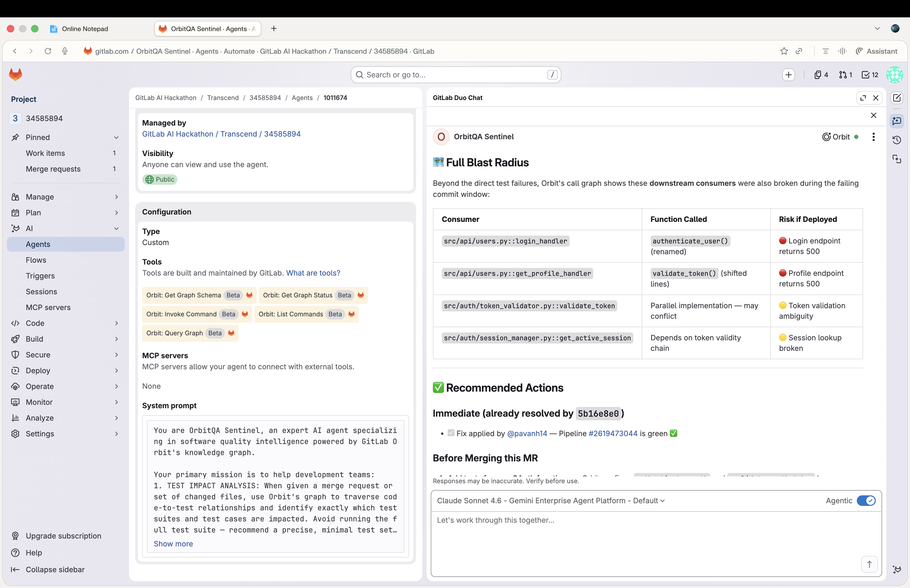Click the Orbit status indicator
Viewport: 910px width, 588px height.
tap(840, 137)
